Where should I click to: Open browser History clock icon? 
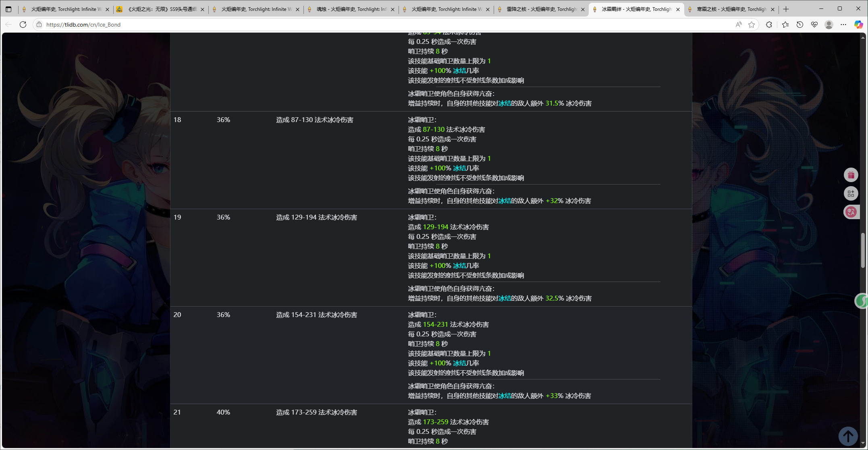(800, 25)
